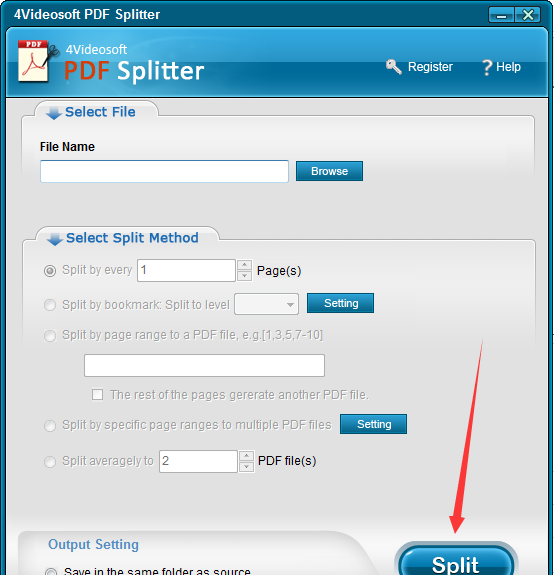This screenshot has width=554, height=575.
Task: Expand the Split to level dropdown
Action: click(267, 304)
